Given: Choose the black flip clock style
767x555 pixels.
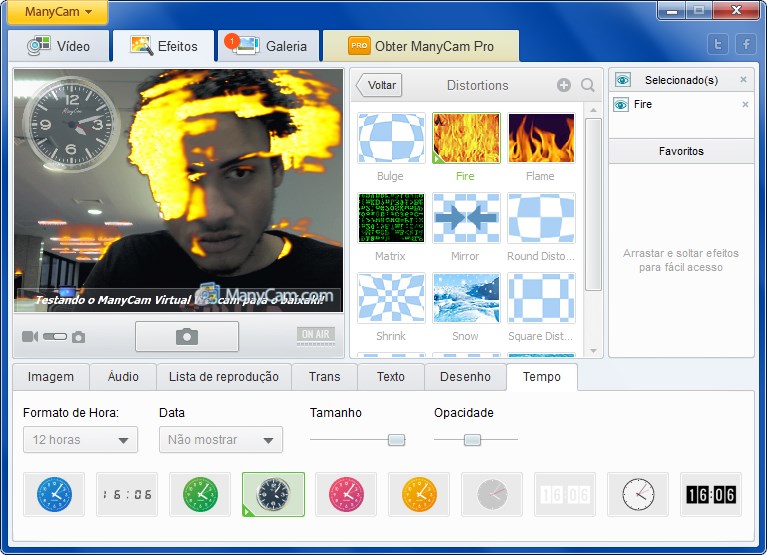Looking at the screenshot, I should pos(711,494).
